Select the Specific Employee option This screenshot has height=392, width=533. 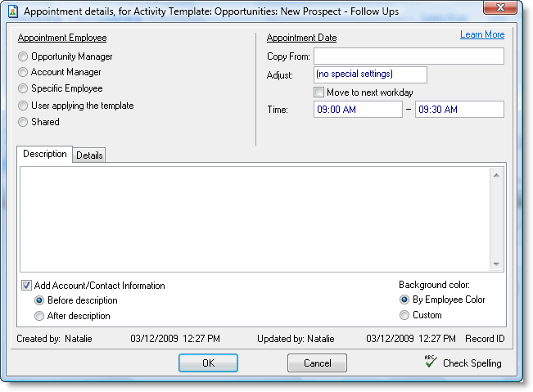23,89
